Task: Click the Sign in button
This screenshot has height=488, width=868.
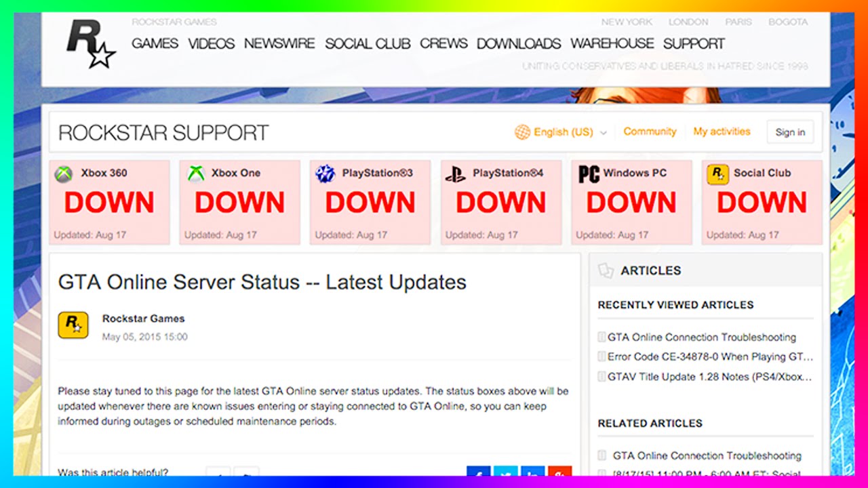Action: point(790,132)
